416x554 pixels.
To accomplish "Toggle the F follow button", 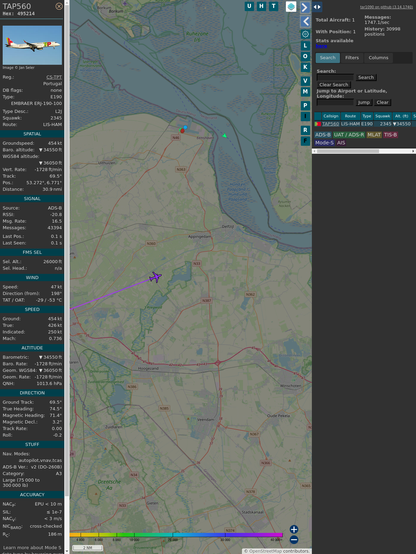I will click(305, 141).
